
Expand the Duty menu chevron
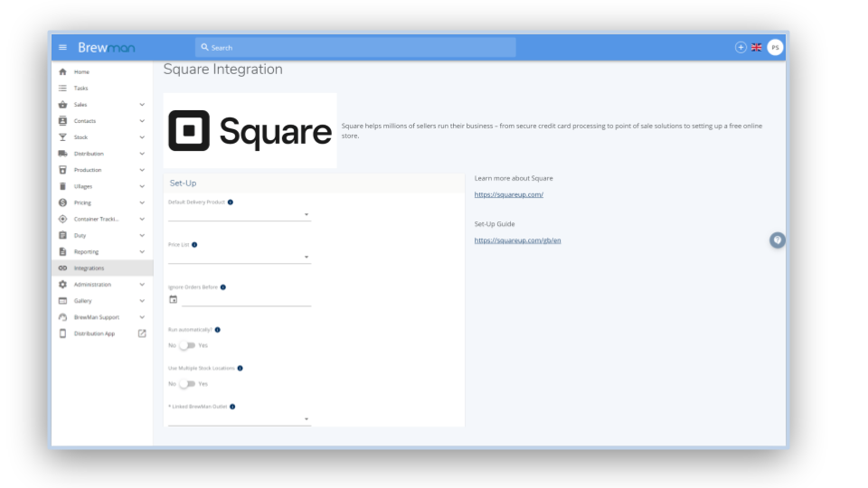coord(142,235)
